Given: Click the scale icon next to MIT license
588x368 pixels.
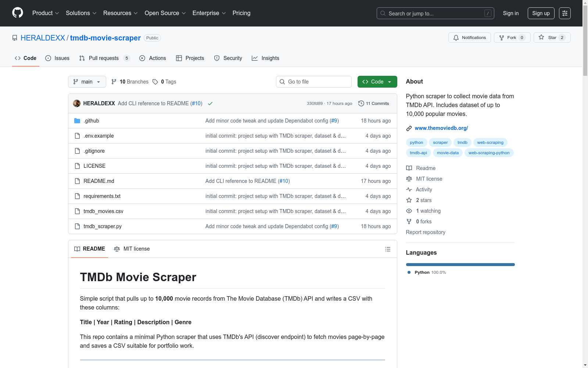Looking at the screenshot, I should [409, 179].
